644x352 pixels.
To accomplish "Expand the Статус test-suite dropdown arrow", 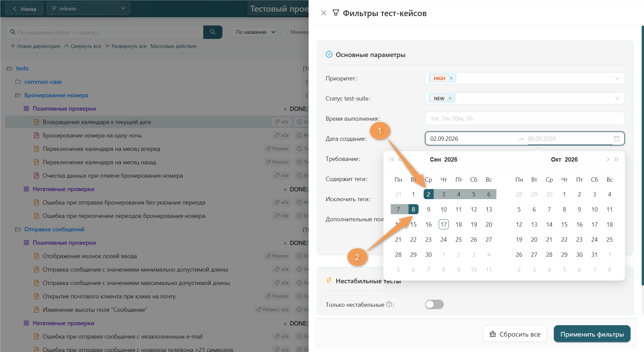I will pos(617,98).
